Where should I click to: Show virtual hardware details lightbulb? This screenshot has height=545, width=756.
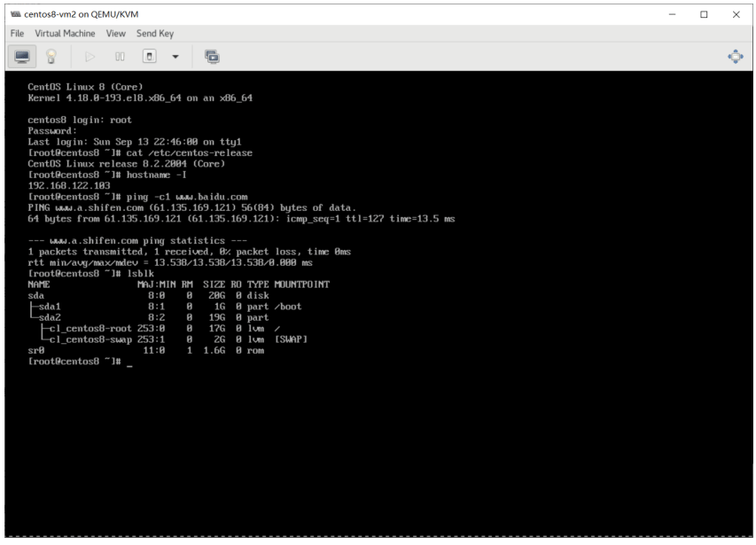51,57
